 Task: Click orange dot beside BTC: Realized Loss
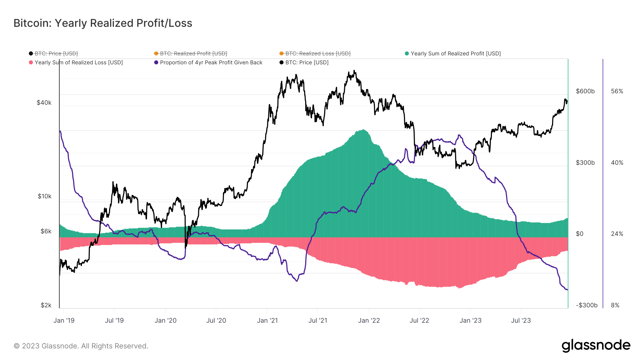click(x=282, y=54)
